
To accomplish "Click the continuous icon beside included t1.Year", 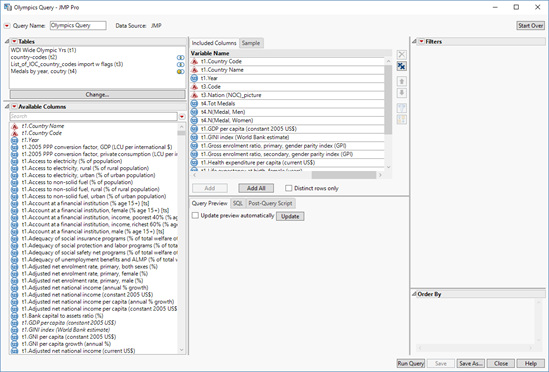I will pos(194,78).
